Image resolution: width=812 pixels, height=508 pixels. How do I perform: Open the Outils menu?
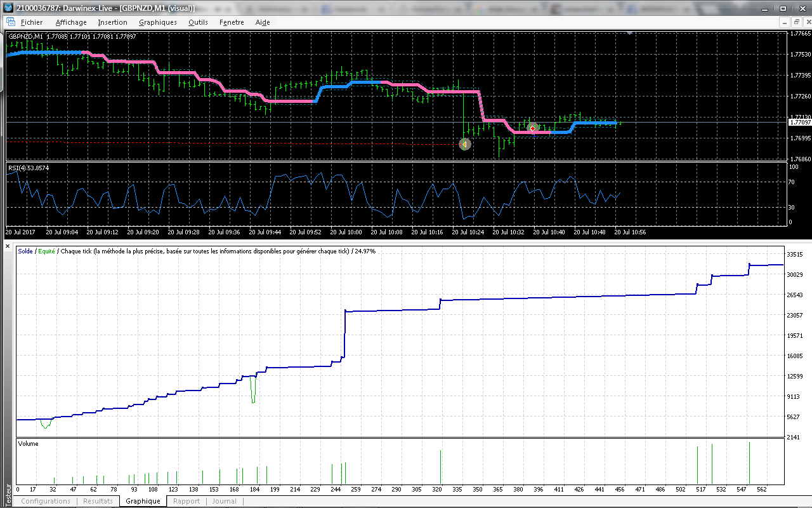[198, 22]
